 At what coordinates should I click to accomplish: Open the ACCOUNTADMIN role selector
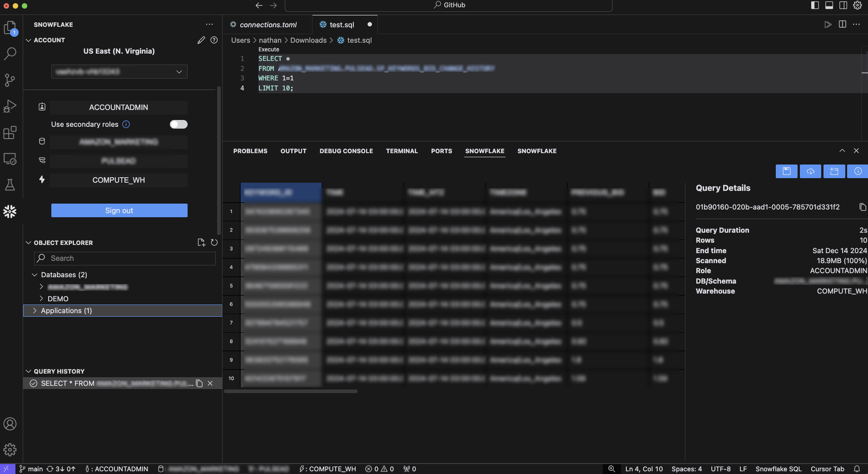(119, 107)
